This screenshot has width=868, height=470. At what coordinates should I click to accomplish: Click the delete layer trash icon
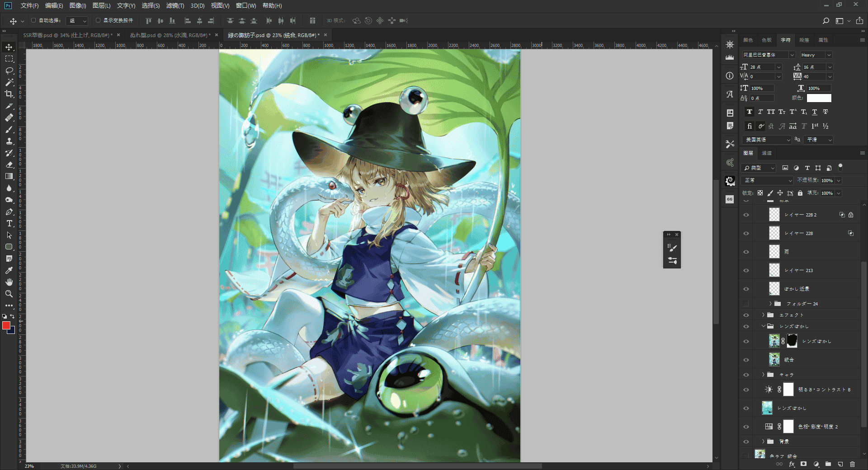852,464
